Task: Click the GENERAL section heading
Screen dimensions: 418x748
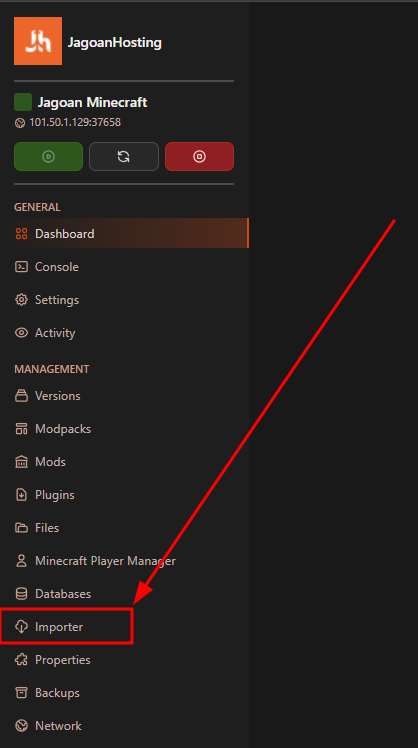Action: click(37, 208)
